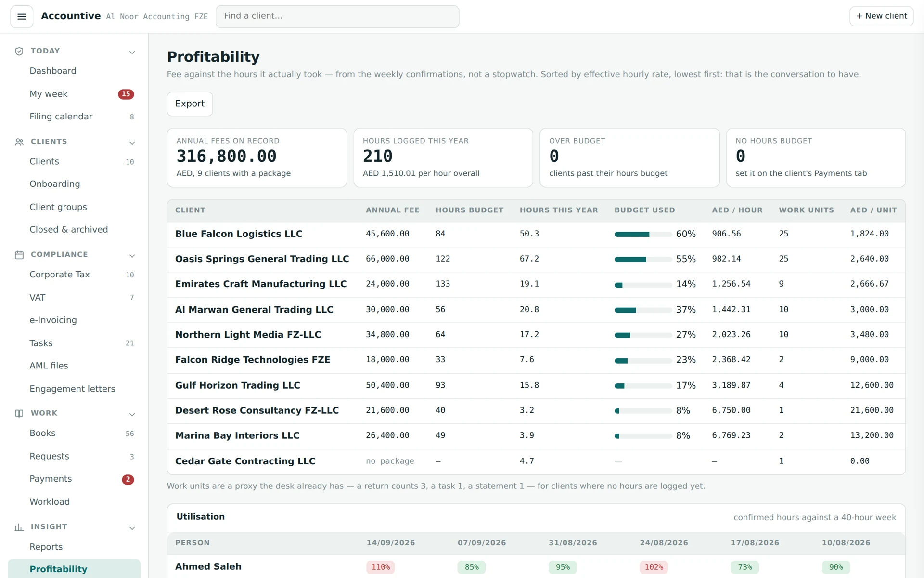Click Blue Falcon Logistics budget used bar

[x=643, y=234]
